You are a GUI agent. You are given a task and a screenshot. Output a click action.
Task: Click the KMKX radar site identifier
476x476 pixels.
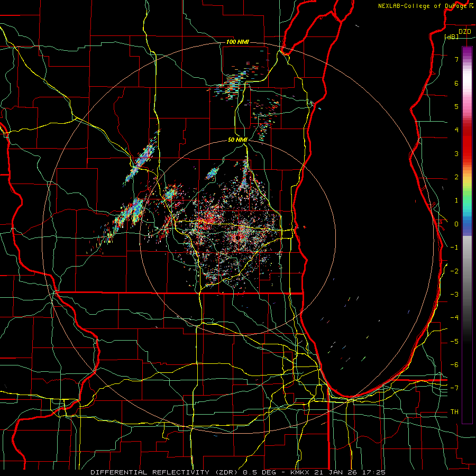299,472
